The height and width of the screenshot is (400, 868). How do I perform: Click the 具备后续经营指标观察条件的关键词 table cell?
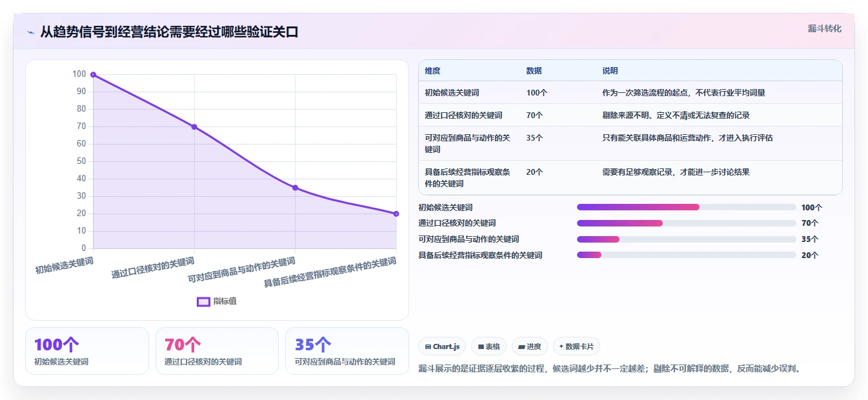[x=468, y=177]
